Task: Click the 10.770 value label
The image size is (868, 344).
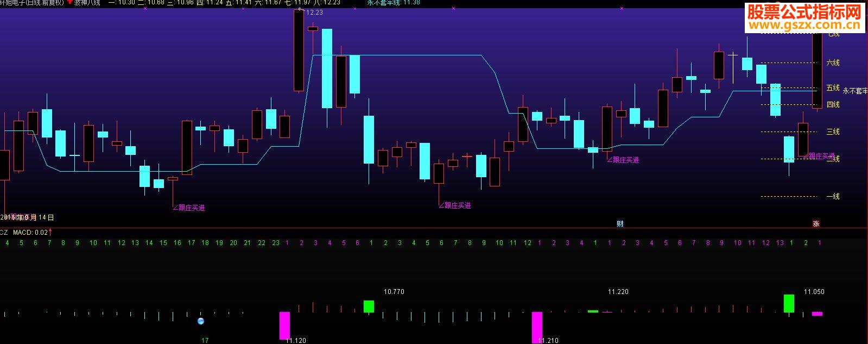Action: [x=394, y=292]
